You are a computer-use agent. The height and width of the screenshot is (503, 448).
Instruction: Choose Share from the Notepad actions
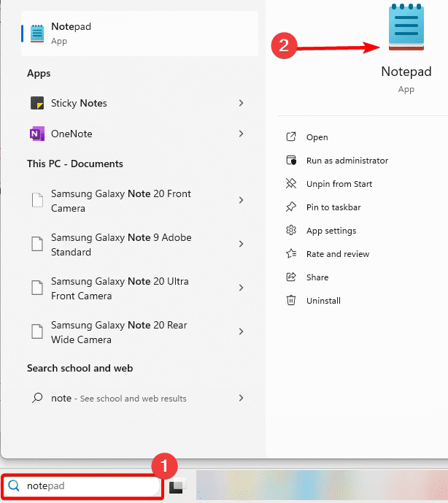click(x=317, y=277)
